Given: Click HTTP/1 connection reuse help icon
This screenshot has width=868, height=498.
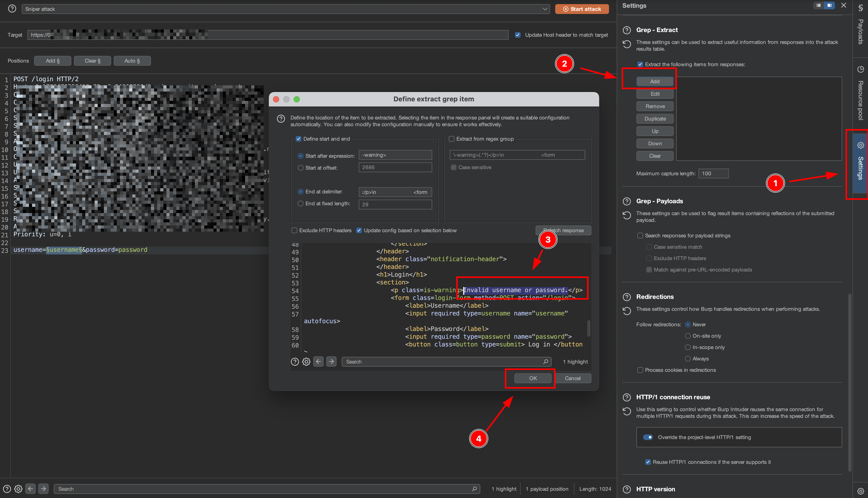Looking at the screenshot, I should pyautogui.click(x=627, y=397).
